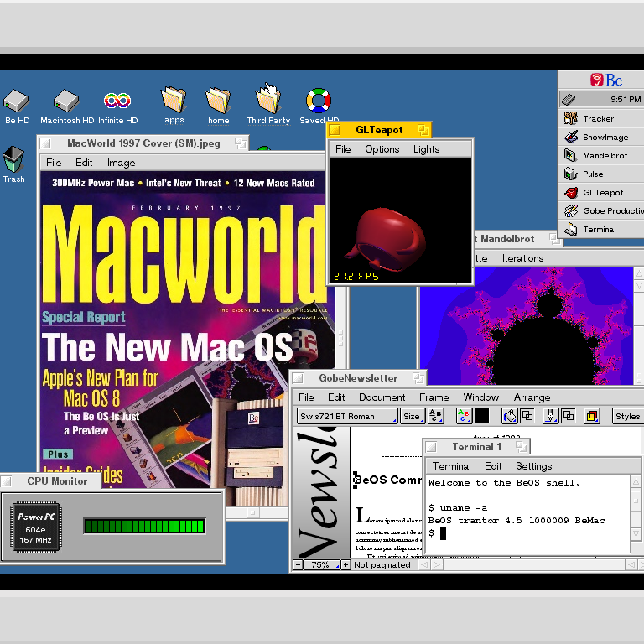The width and height of the screenshot is (644, 644).
Task: Click the zoom out minus button
Action: tap(298, 565)
